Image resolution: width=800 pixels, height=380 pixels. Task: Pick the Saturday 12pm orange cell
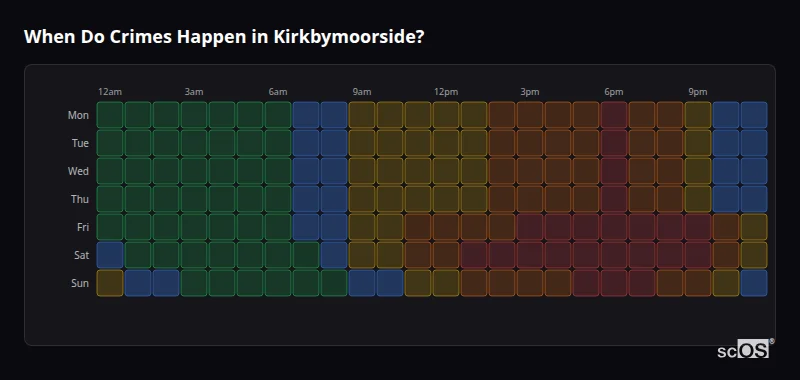click(x=446, y=255)
